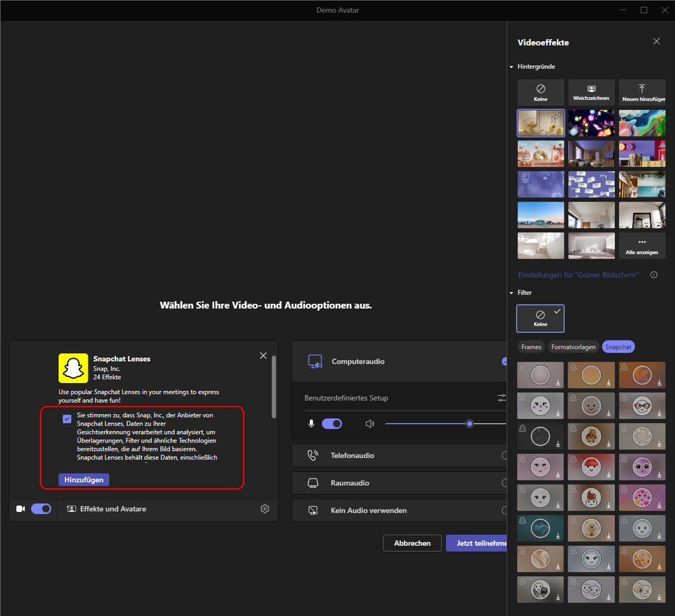Select the Keine filter tile
Screen dimensions: 675x616
(540, 318)
